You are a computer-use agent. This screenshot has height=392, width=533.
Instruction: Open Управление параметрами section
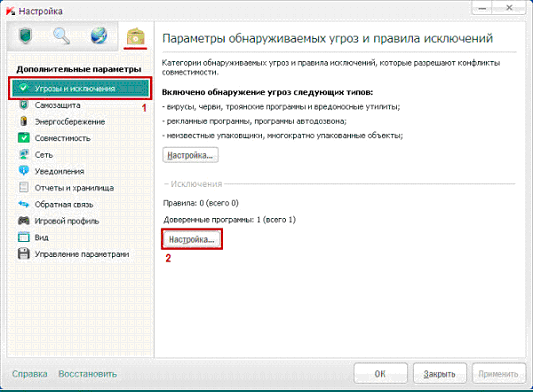[82, 254]
